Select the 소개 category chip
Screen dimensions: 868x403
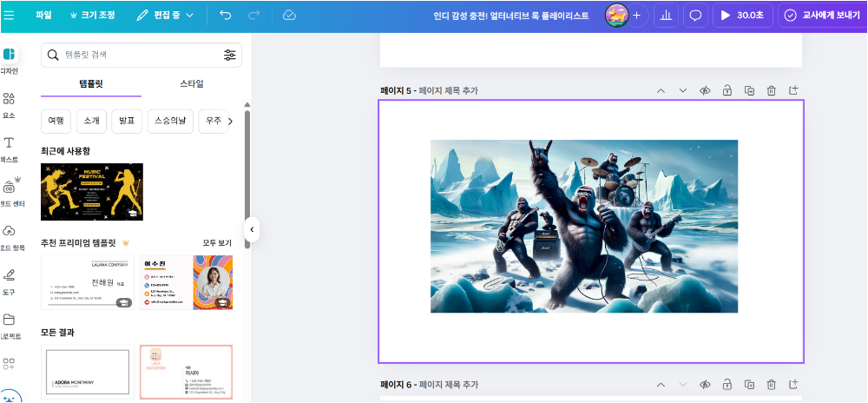(91, 122)
